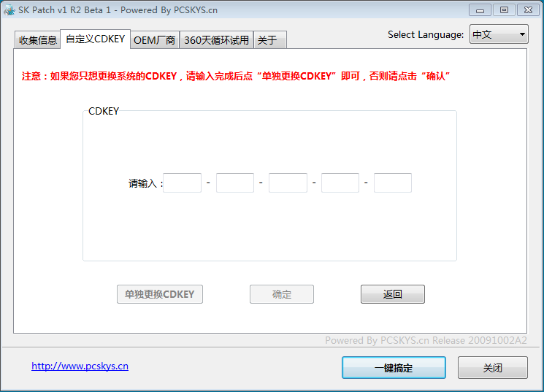Click the third CDKEY input box
This screenshot has width=544, height=392.
point(288,182)
